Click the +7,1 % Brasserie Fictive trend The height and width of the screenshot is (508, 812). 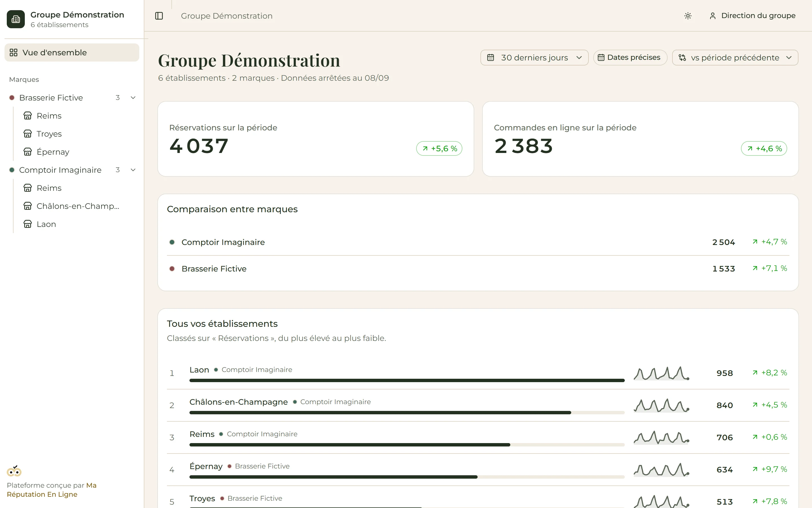tap(770, 268)
